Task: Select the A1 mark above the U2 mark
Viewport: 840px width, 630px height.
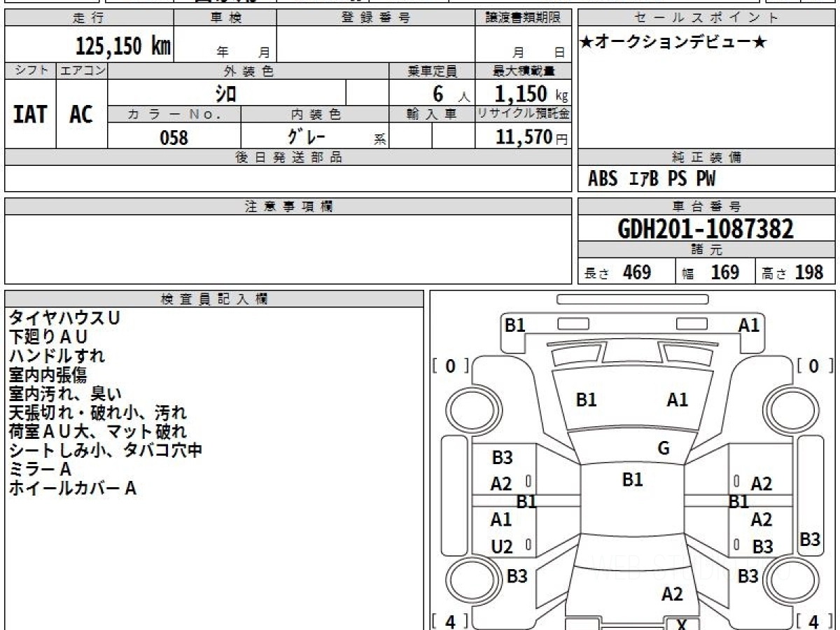Action: tap(500, 520)
